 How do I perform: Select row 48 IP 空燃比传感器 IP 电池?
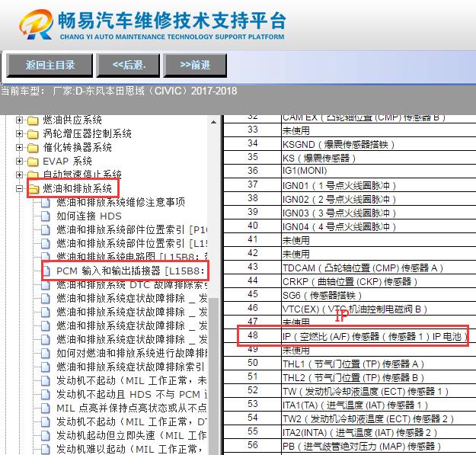[x=350, y=336]
